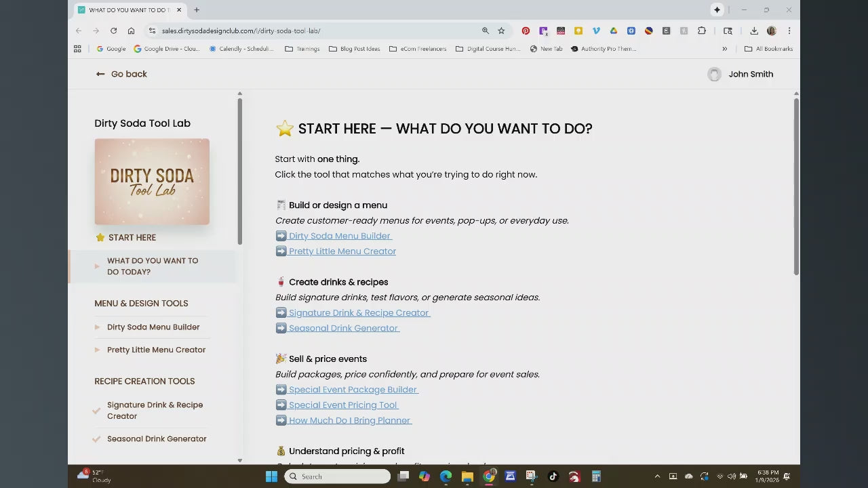Open the TikTok app from the taskbar
The image size is (868, 488).
click(x=553, y=476)
